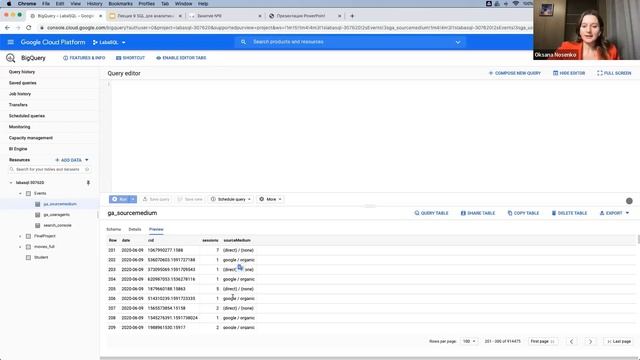Switch to the Schema tab

[x=113, y=229]
